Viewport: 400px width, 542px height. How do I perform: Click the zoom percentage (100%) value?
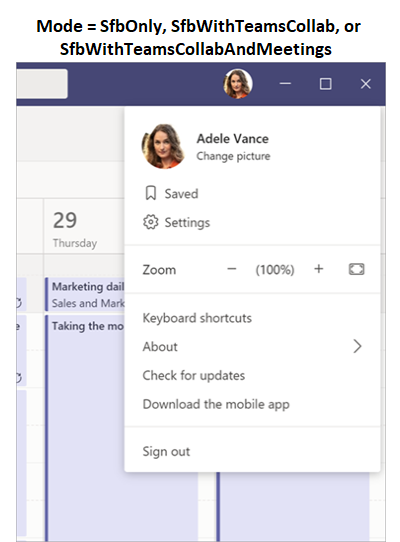pyautogui.click(x=275, y=270)
